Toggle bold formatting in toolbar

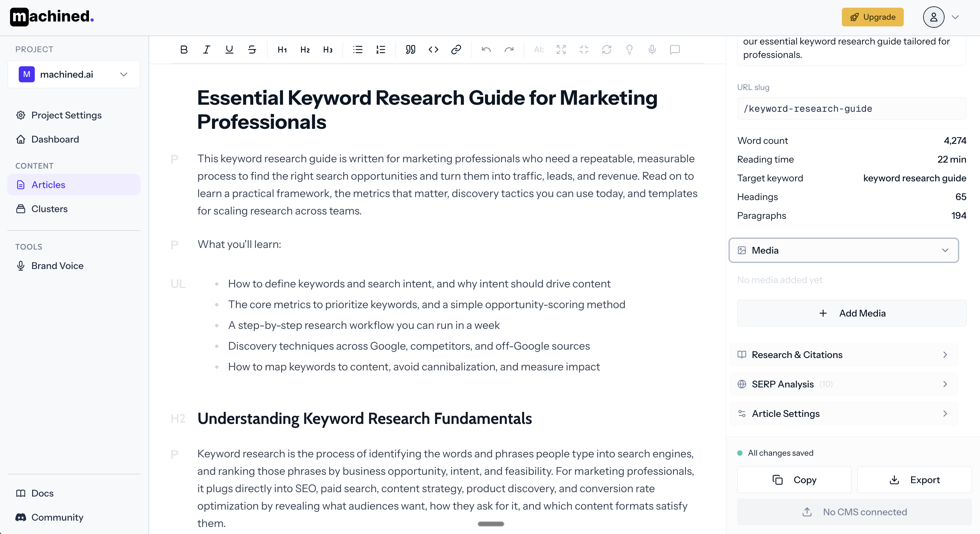184,50
